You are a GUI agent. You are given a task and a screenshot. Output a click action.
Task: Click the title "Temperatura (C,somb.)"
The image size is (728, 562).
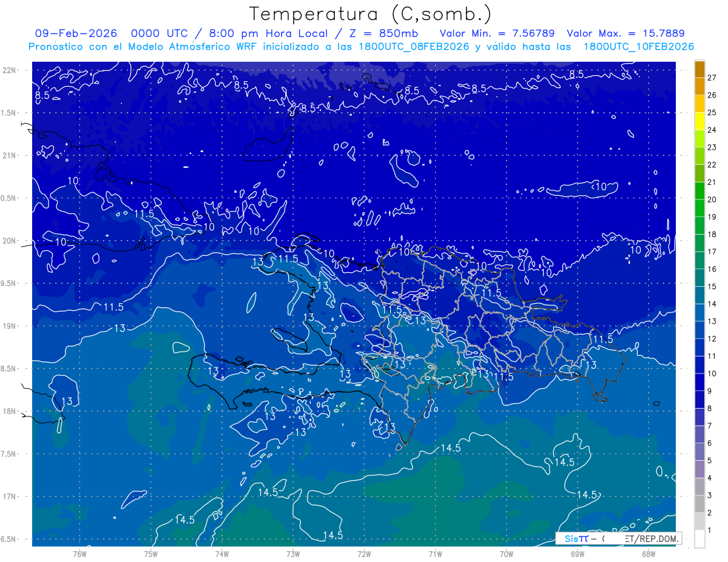point(371,14)
